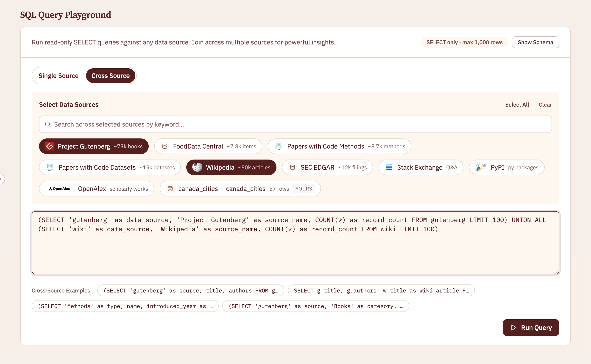The image size is (591, 364).
Task: Click the Wikipedia globe icon
Action: pos(197,167)
